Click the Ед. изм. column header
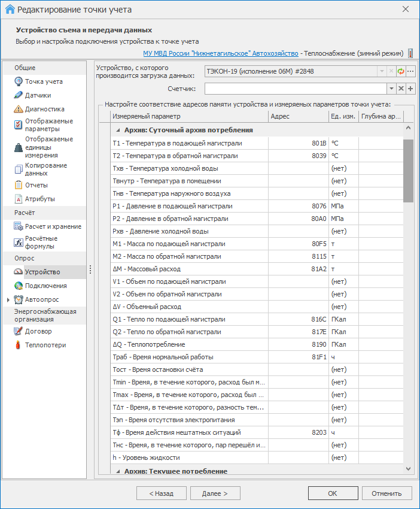The image size is (420, 509). pyautogui.click(x=343, y=116)
